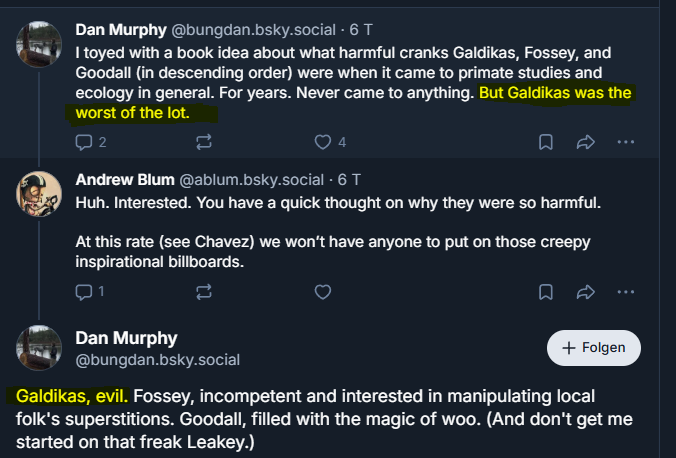Open more options on Andrew Blum's post
676x458 pixels.
[x=626, y=292]
